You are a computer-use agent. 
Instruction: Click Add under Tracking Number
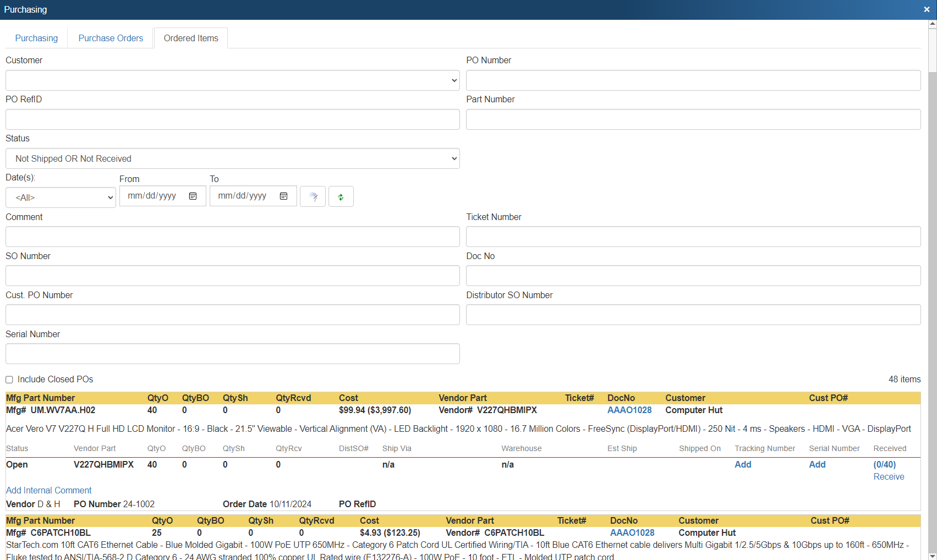pyautogui.click(x=743, y=464)
